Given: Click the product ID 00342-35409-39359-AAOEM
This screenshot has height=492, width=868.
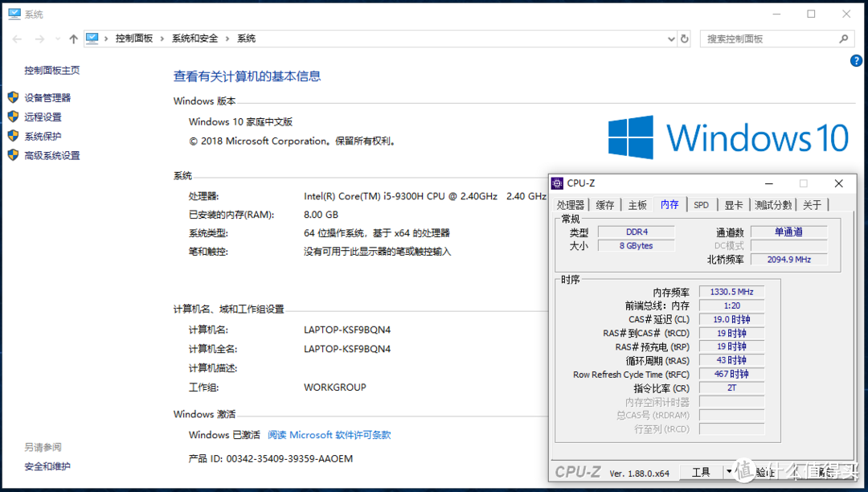Looking at the screenshot, I should pyautogui.click(x=289, y=459).
